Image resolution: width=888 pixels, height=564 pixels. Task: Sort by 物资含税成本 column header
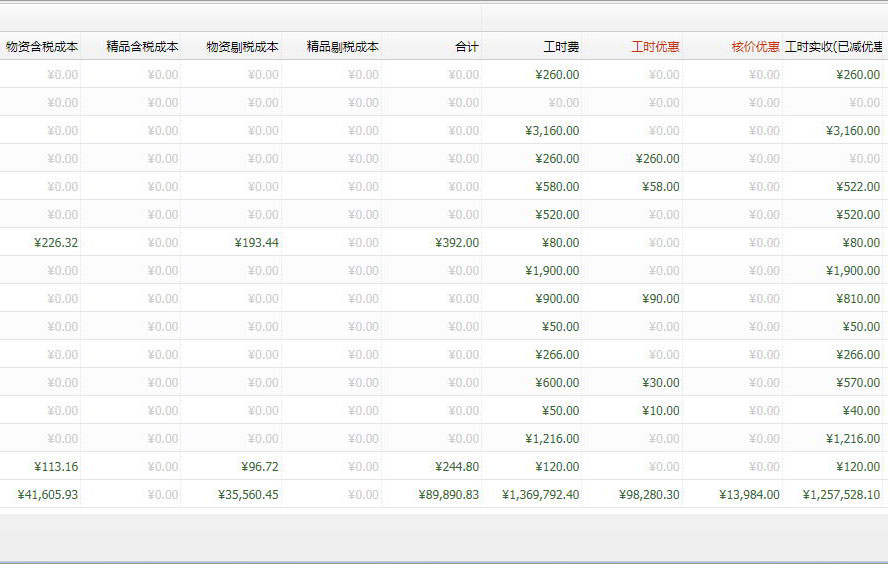(41, 47)
